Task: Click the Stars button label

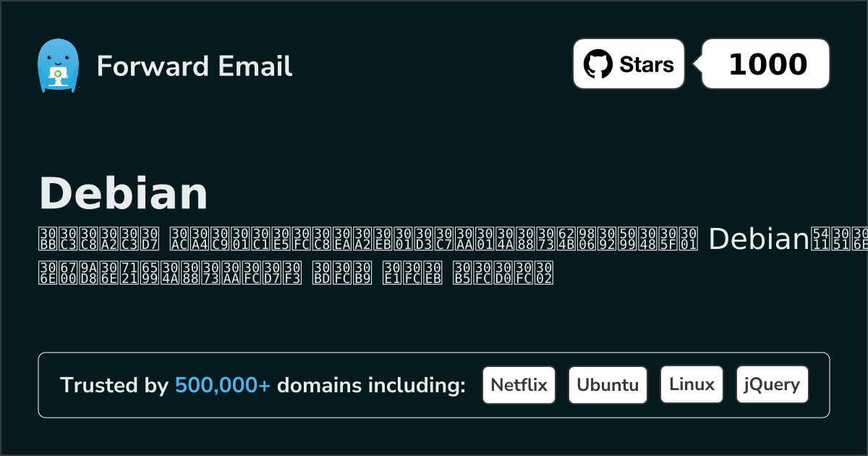Action: pos(646,64)
